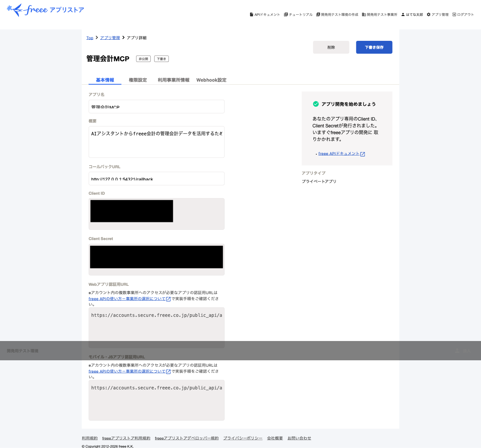Click inside the アプリ名 input field
This screenshot has height=448, width=481.
(x=156, y=107)
